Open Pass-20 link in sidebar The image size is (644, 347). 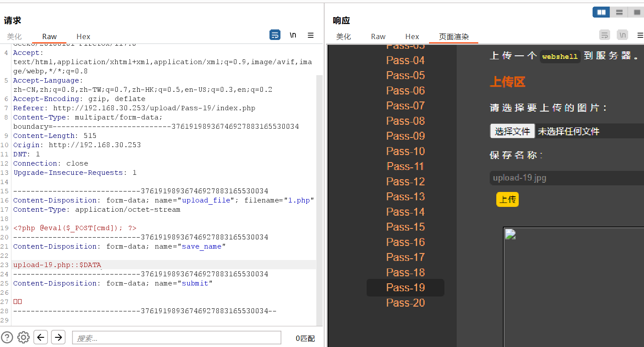pyautogui.click(x=405, y=303)
